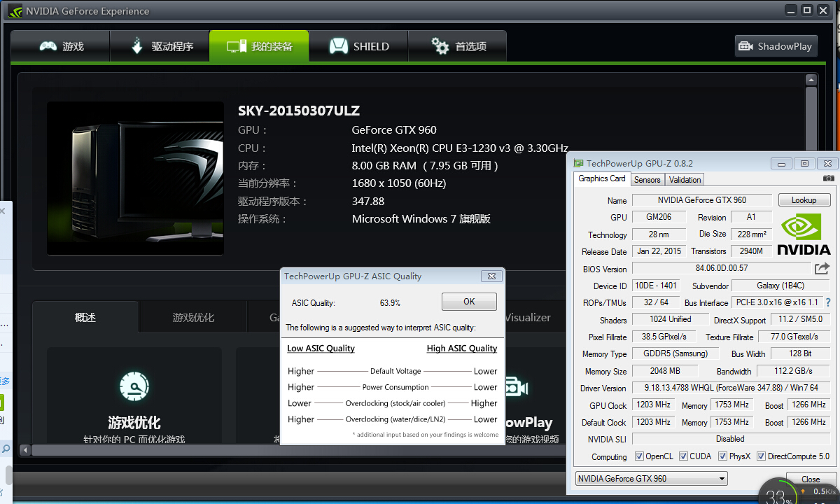
Task: Click the NVIDIA SLI 'Disabled' field
Action: [x=732, y=439]
